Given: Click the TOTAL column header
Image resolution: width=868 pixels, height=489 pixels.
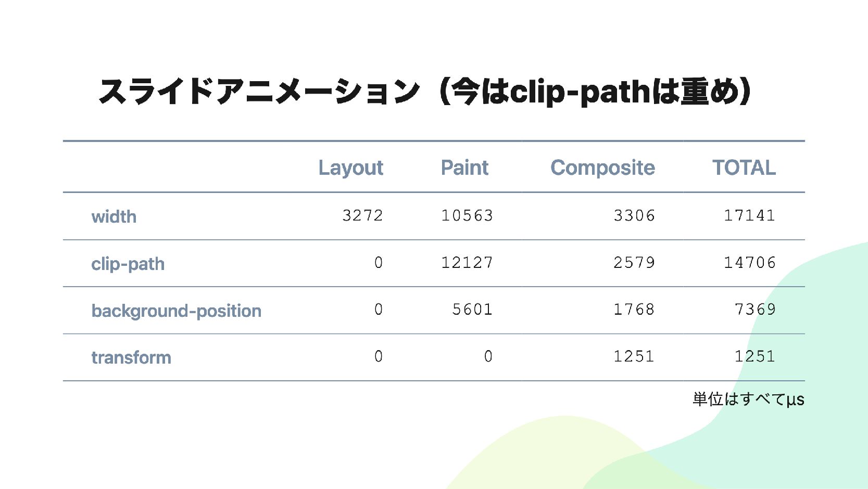Looking at the screenshot, I should coord(744,168).
